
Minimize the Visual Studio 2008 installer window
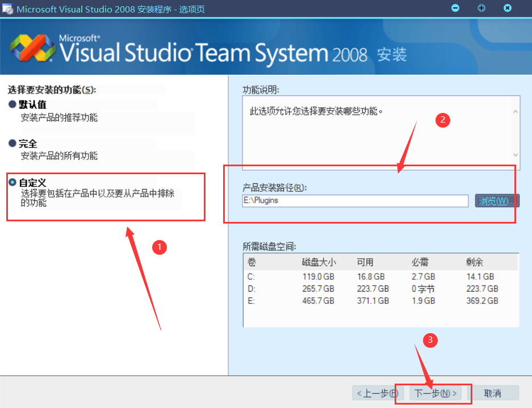coord(455,8)
